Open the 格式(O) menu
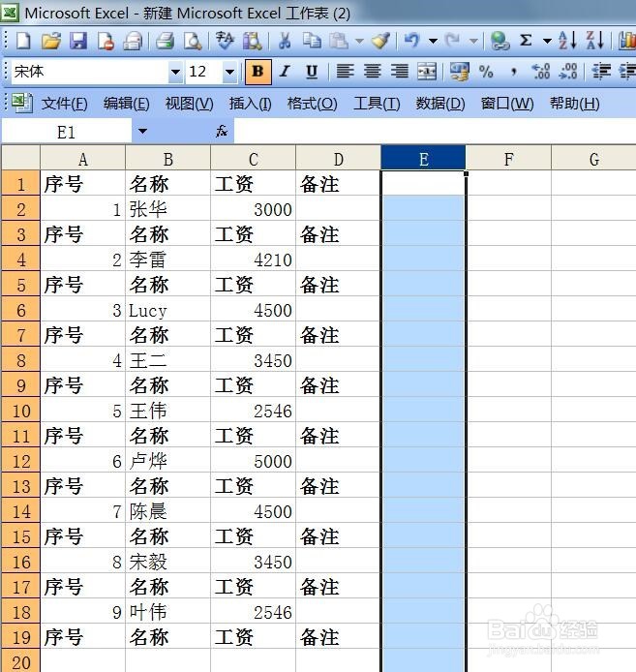 (312, 104)
